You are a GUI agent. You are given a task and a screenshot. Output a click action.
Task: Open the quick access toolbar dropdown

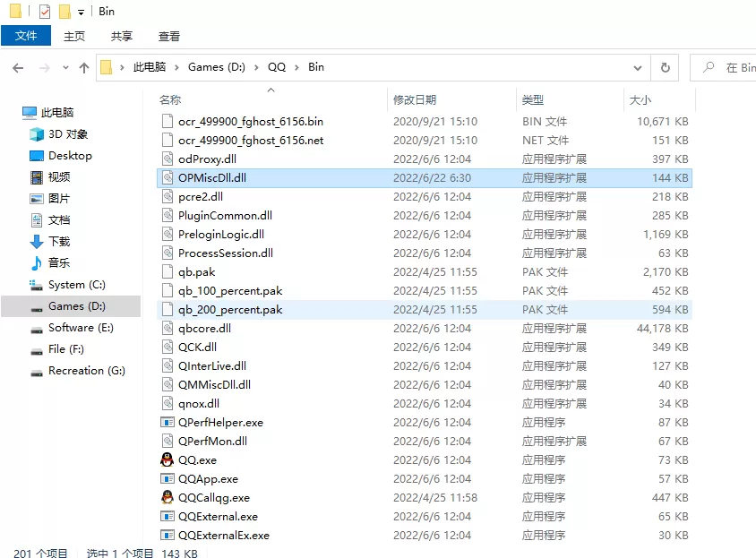point(81,13)
